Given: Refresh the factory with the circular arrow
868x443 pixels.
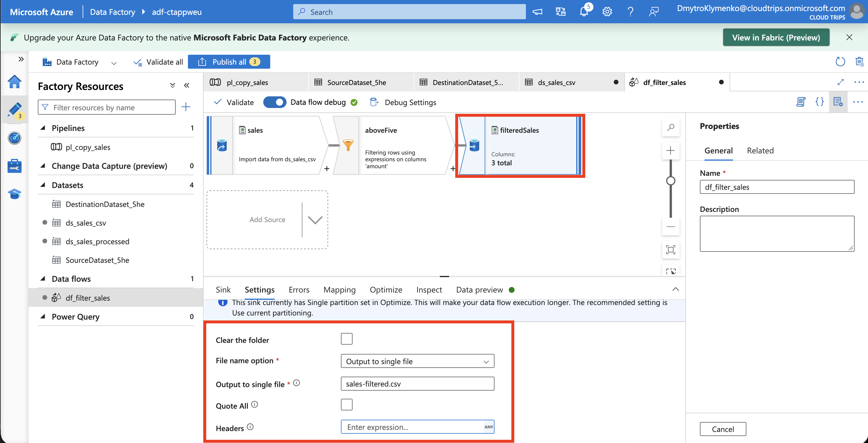Looking at the screenshot, I should 840,62.
